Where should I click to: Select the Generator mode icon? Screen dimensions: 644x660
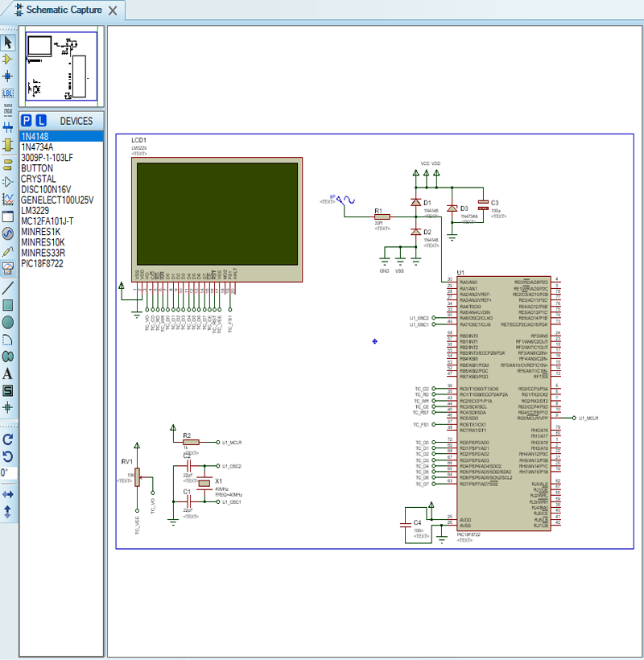coord(8,233)
